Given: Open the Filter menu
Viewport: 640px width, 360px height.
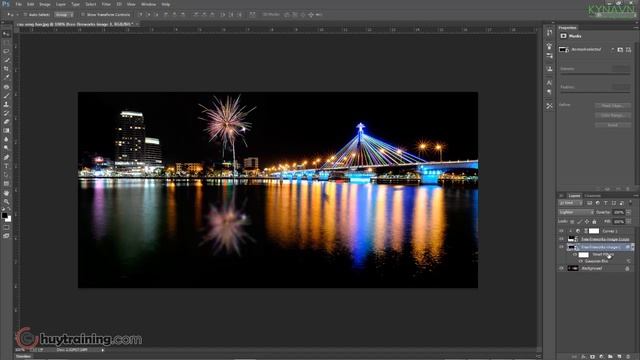Looking at the screenshot, I should point(106,4).
